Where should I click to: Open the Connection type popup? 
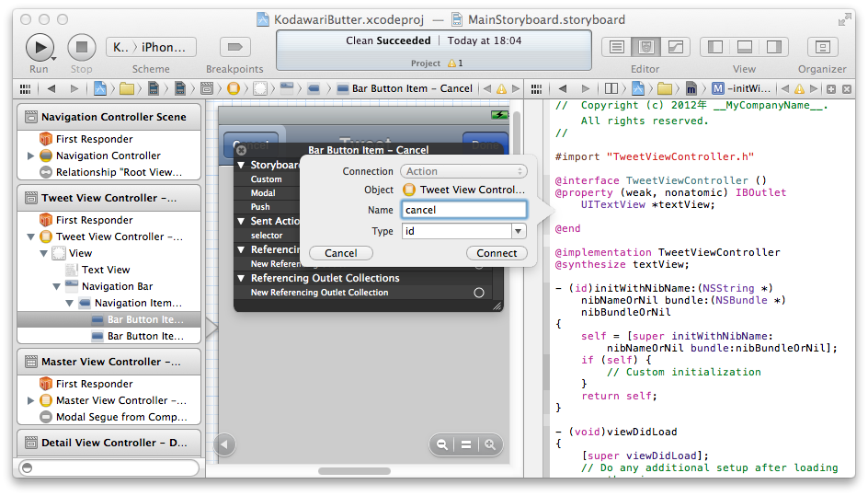pyautogui.click(x=464, y=172)
